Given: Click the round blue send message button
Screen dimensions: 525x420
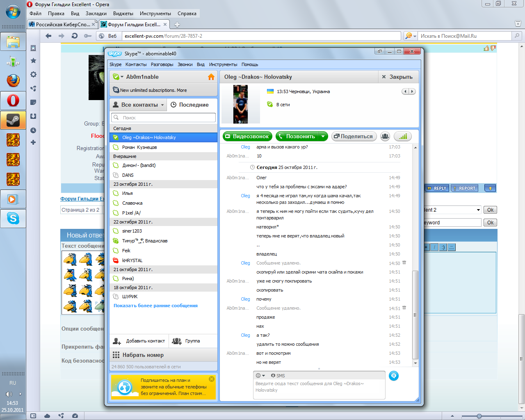Looking at the screenshot, I should tap(393, 376).
